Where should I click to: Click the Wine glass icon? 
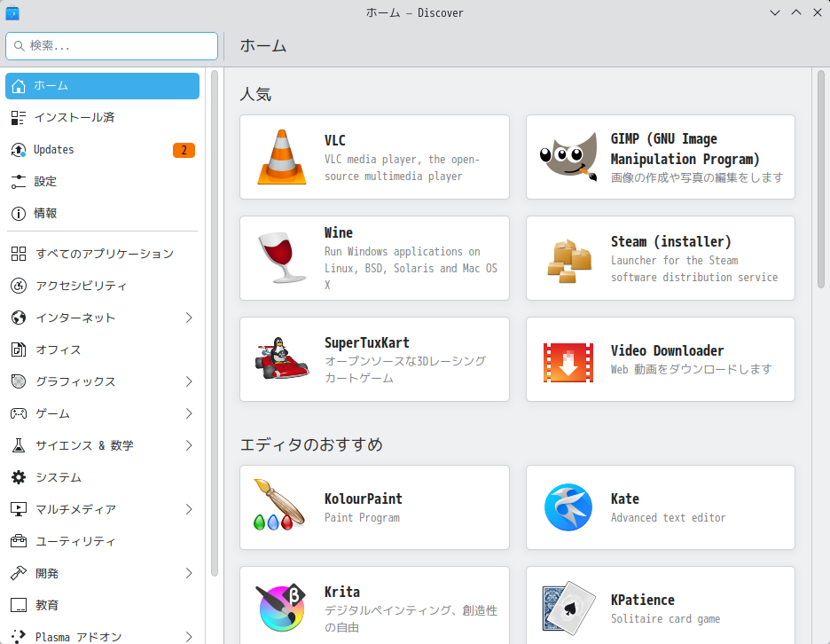(282, 258)
